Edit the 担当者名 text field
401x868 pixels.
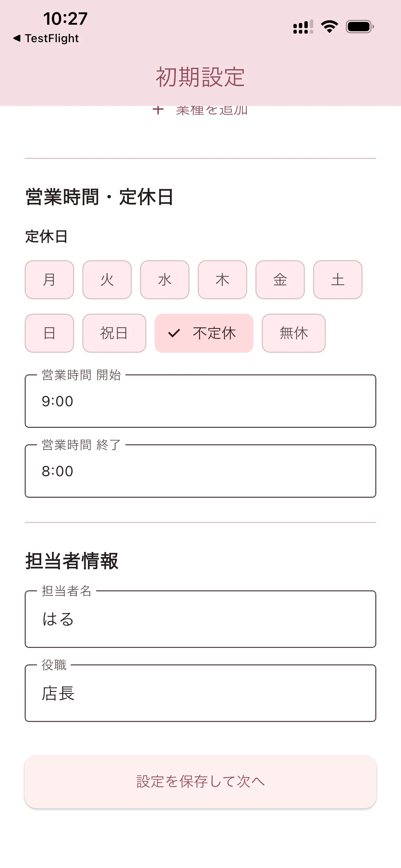200,619
